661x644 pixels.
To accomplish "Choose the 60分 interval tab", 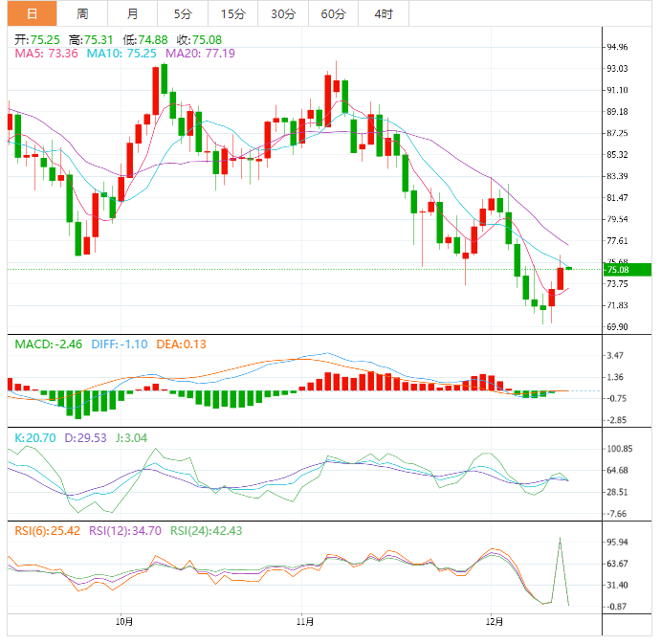I will [x=333, y=13].
